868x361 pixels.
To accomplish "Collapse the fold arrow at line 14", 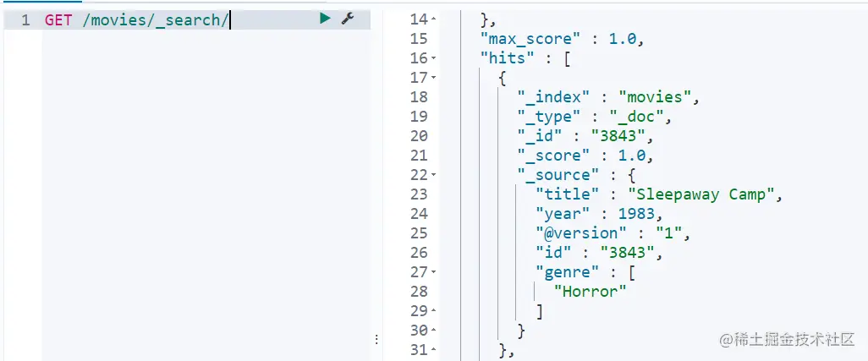I will click(x=433, y=19).
